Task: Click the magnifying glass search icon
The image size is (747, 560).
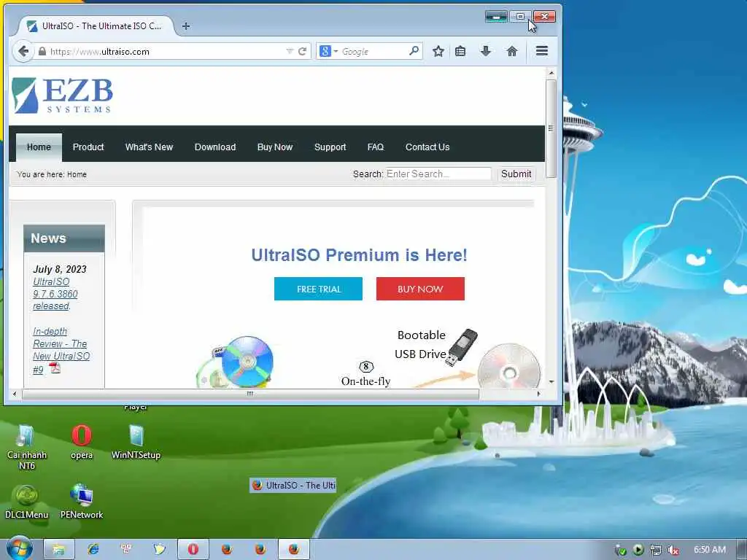Action: click(x=414, y=50)
